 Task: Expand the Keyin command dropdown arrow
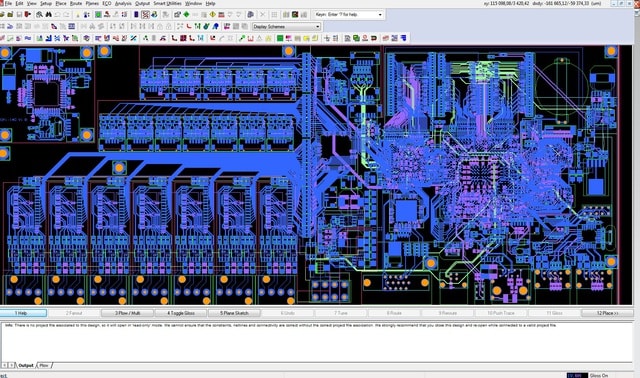coord(380,15)
